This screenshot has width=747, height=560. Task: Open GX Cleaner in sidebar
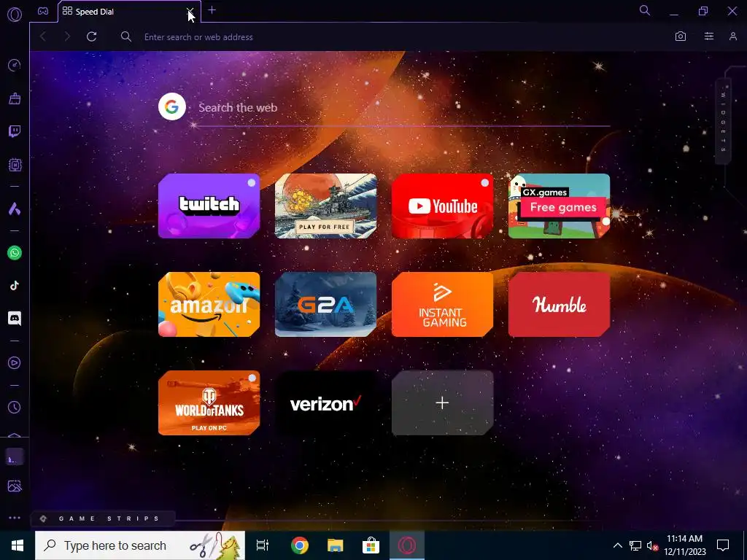coord(15,98)
